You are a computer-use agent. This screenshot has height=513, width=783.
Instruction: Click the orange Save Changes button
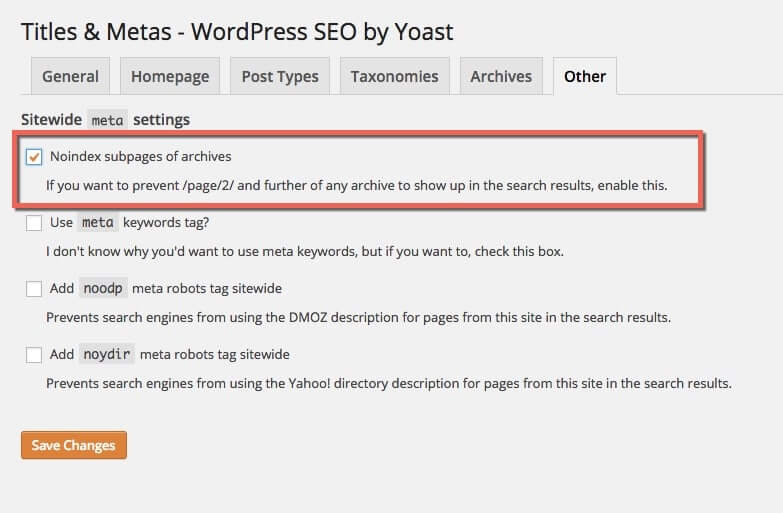click(73, 445)
